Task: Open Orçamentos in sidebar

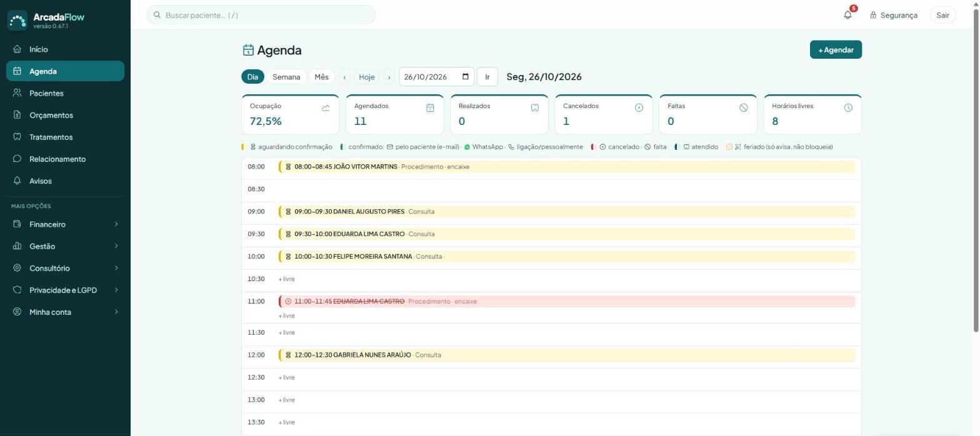Action: click(x=65, y=114)
